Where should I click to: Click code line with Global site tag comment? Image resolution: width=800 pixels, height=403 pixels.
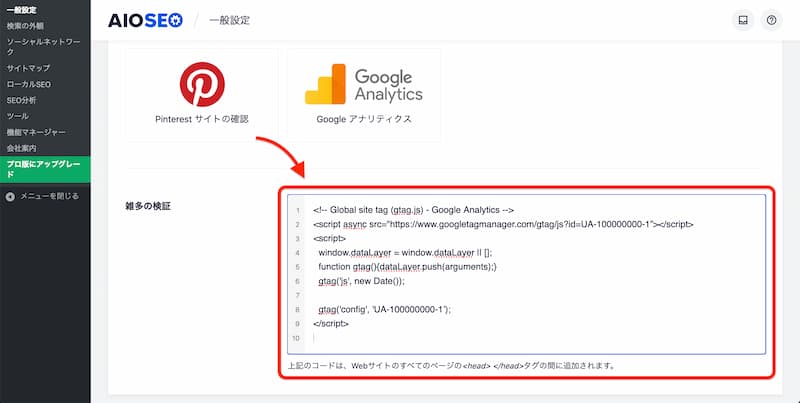[x=413, y=210]
